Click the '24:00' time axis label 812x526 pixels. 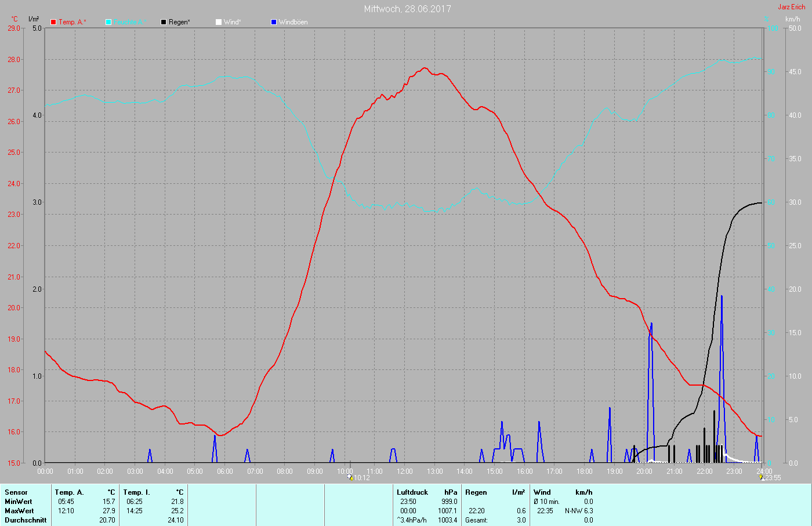[x=764, y=471]
